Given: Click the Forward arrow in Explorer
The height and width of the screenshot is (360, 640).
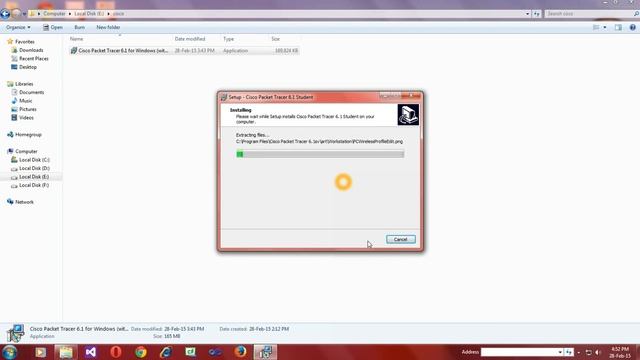Looking at the screenshot, I should [16, 13].
